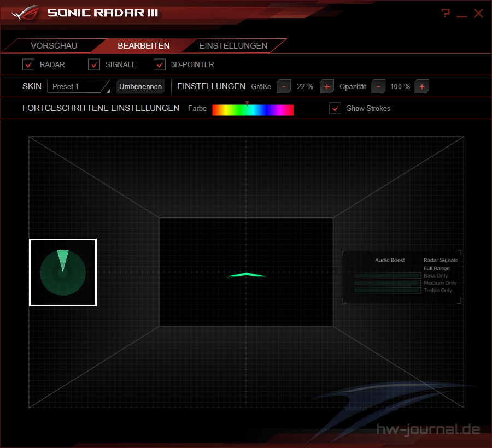This screenshot has height=448, width=492.
Task: Click the Treble Only label
Action: click(x=438, y=291)
